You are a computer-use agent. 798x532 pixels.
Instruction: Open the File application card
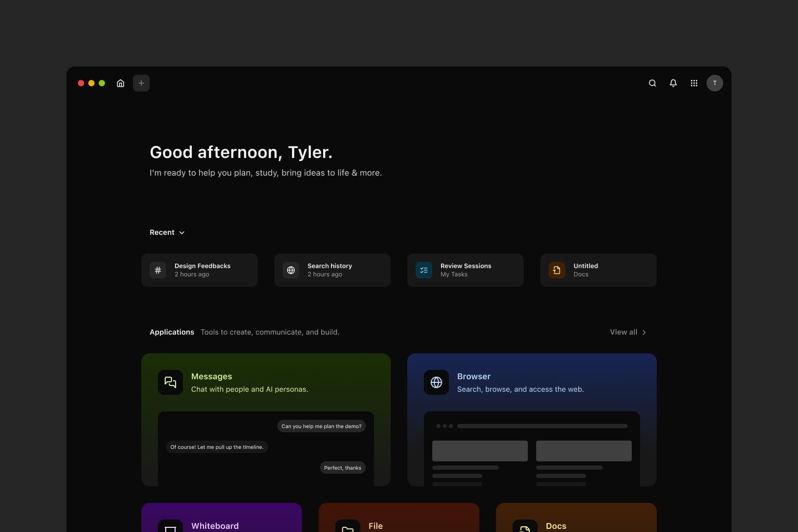(x=398, y=520)
